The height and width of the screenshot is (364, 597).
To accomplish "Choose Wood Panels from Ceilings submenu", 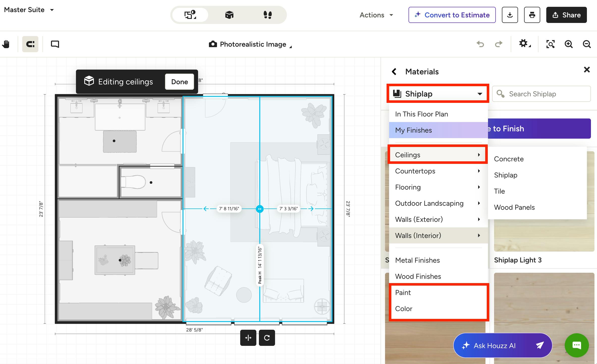I will pyautogui.click(x=514, y=207).
